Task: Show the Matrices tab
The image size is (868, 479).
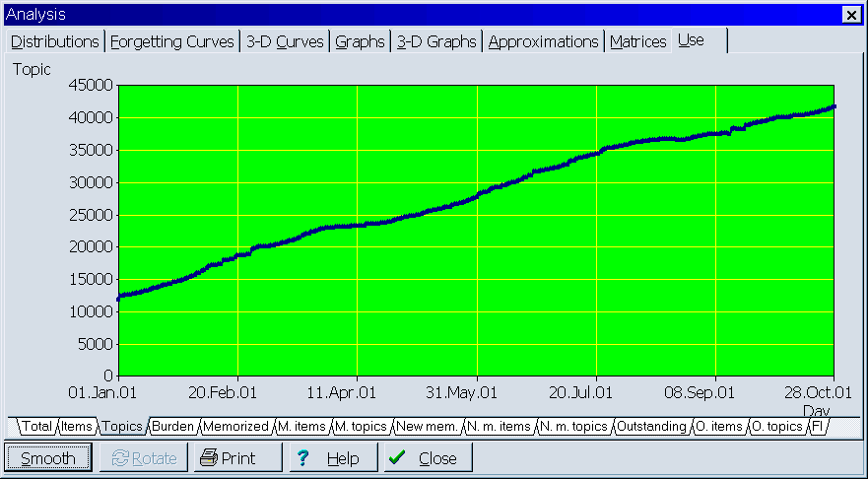Action: 637,41
